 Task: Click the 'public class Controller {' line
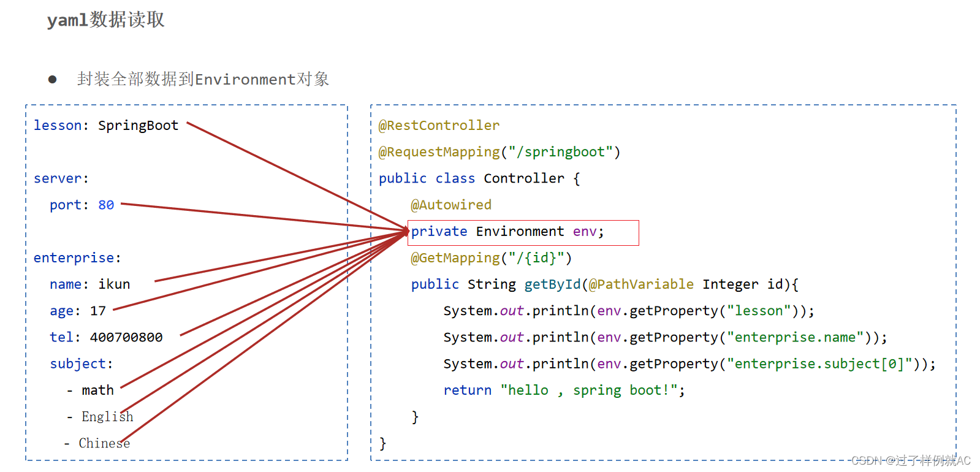click(x=479, y=178)
